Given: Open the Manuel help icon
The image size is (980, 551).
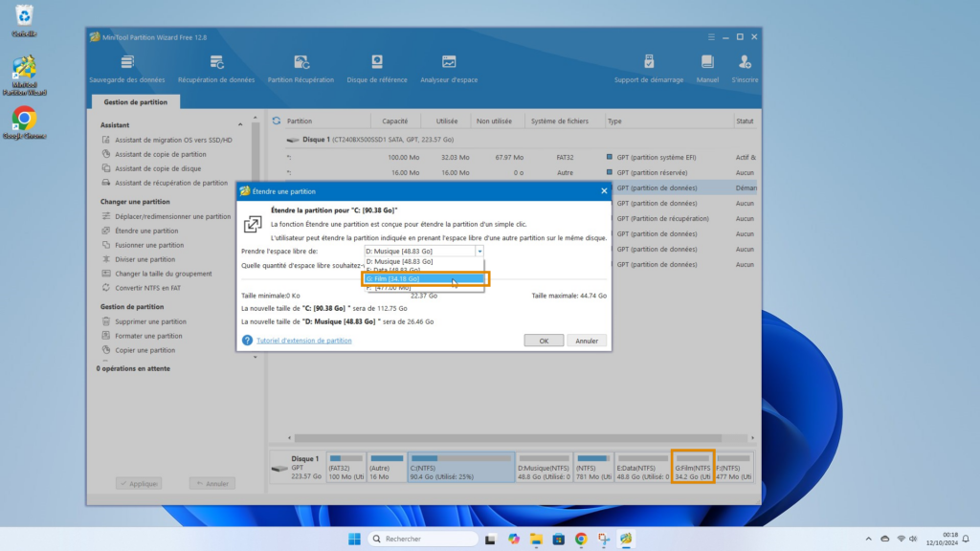Looking at the screenshot, I should [707, 69].
